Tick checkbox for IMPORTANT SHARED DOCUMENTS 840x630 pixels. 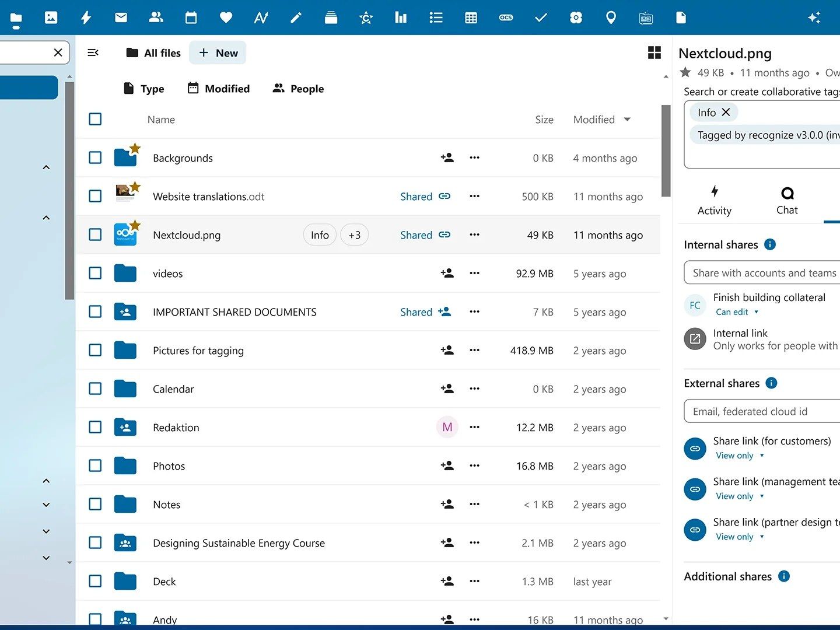[95, 311]
